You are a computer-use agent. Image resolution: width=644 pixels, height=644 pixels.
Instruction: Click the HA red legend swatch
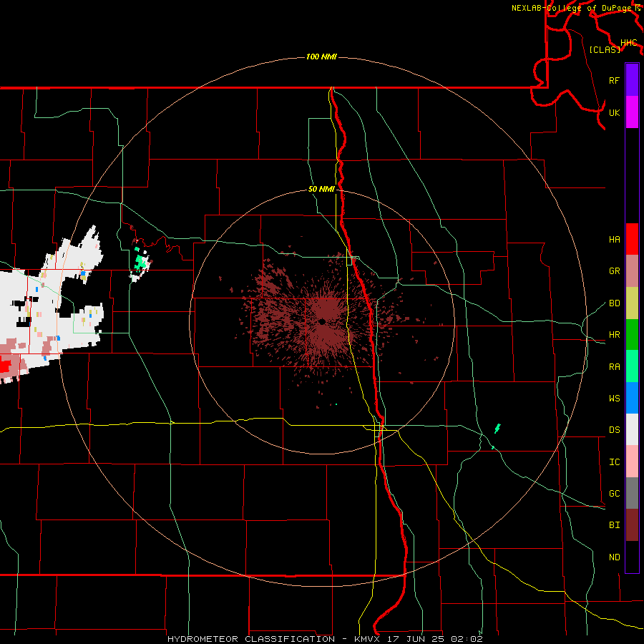(632, 239)
